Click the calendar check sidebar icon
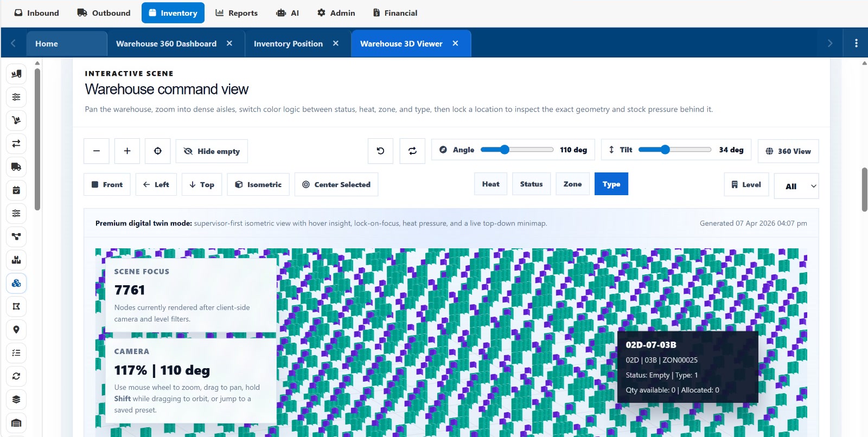This screenshot has height=437, width=868. [x=16, y=190]
